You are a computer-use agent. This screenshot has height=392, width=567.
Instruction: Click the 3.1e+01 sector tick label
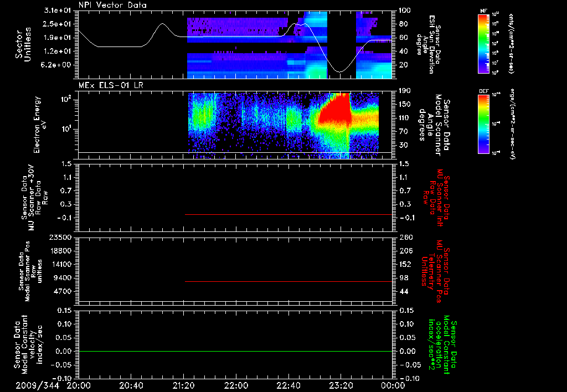click(57, 11)
